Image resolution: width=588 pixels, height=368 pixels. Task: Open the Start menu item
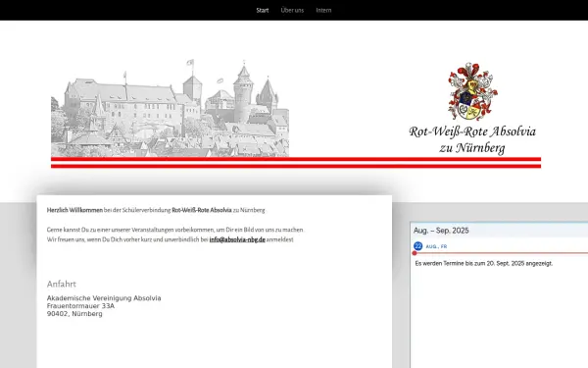point(262,10)
